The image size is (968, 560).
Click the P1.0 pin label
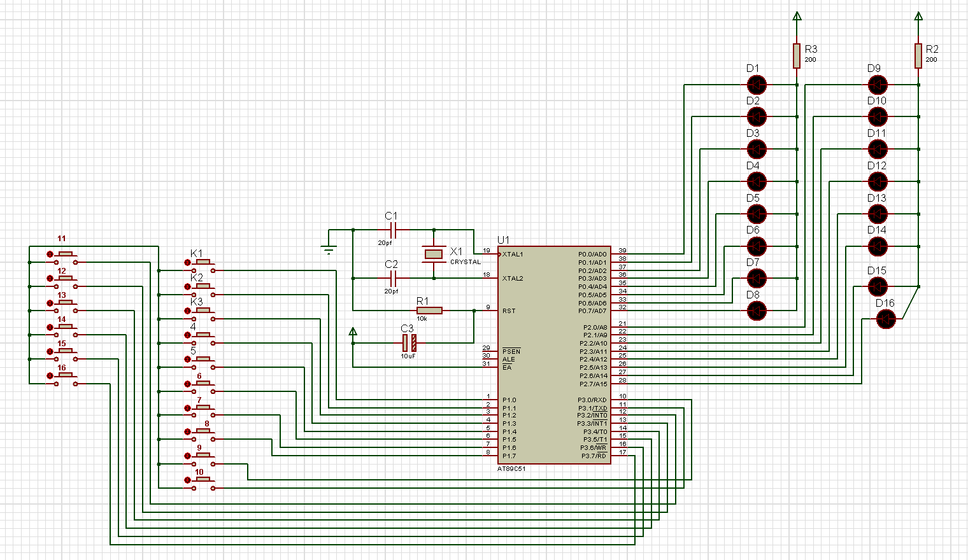point(509,400)
